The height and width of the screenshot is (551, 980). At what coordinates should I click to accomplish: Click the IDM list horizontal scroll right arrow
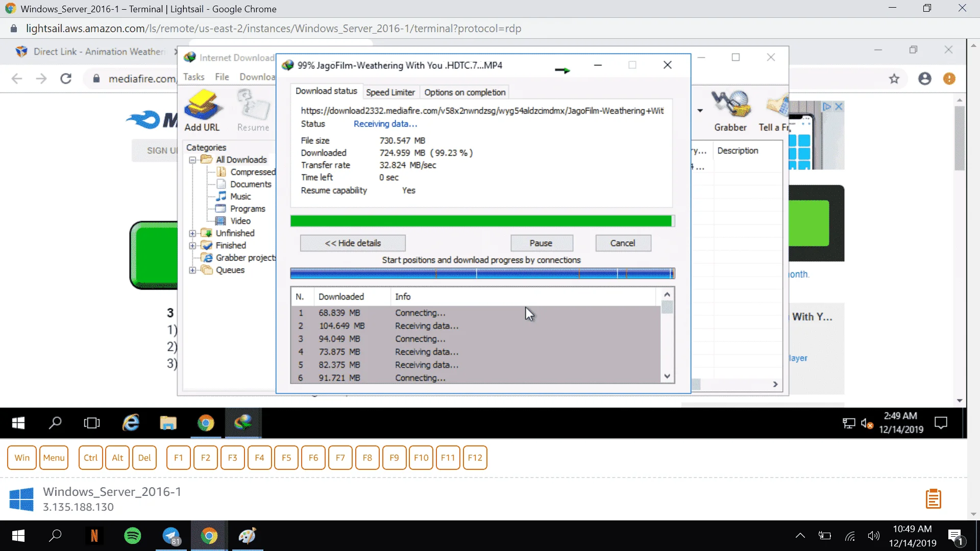775,384
